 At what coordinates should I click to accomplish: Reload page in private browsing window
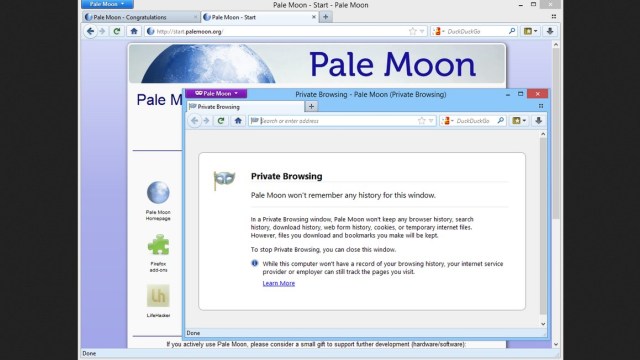click(221, 121)
